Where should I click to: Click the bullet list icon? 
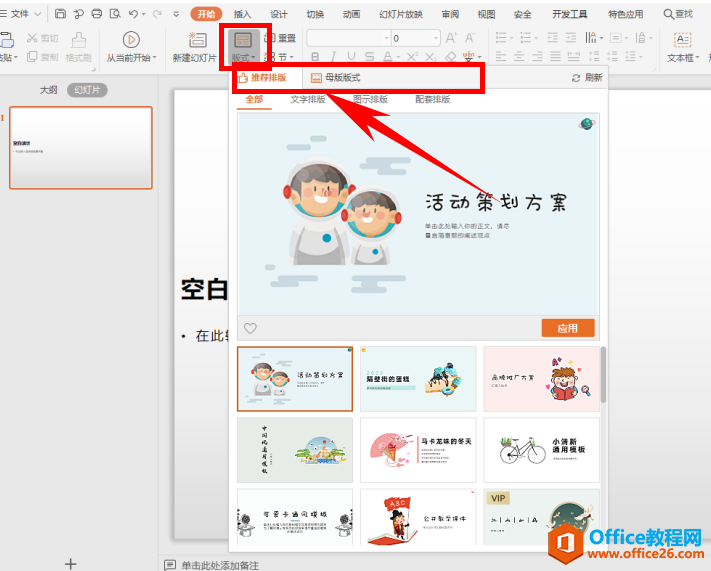pyautogui.click(x=501, y=38)
